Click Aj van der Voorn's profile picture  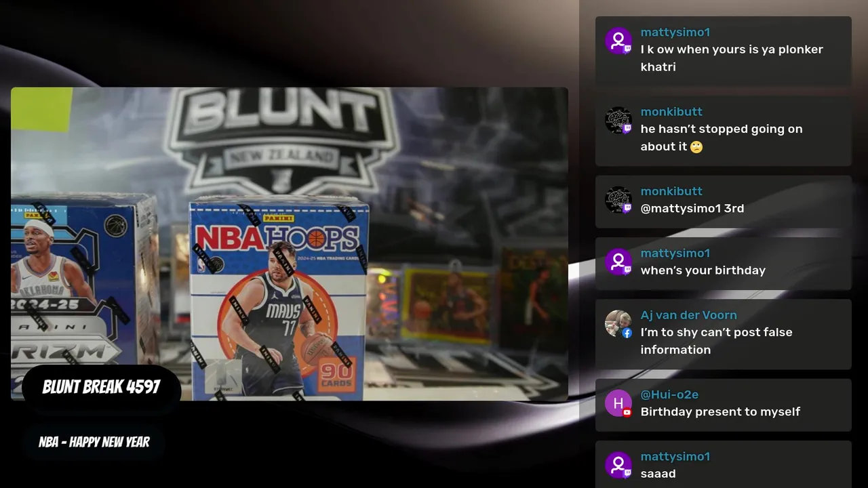click(618, 323)
